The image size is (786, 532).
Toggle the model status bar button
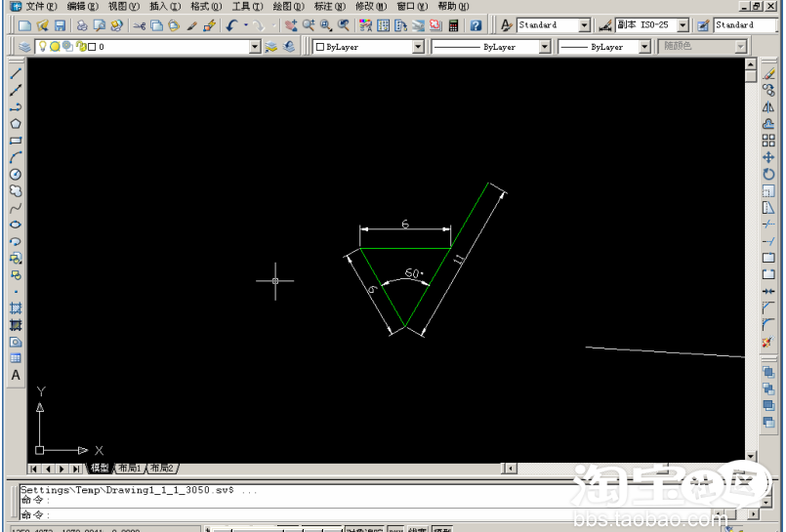440,530
